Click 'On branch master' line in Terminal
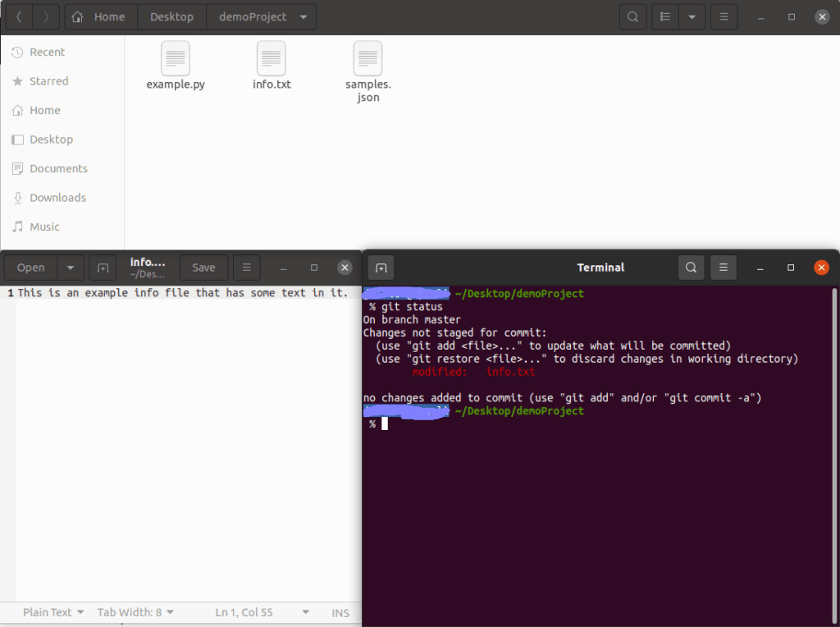840x627 pixels. coord(412,319)
